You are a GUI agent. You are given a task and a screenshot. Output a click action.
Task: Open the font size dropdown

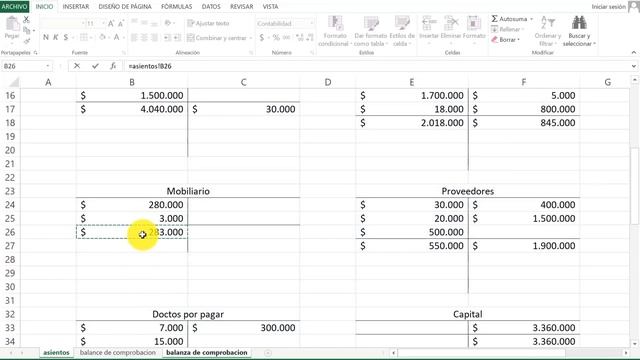click(x=103, y=24)
